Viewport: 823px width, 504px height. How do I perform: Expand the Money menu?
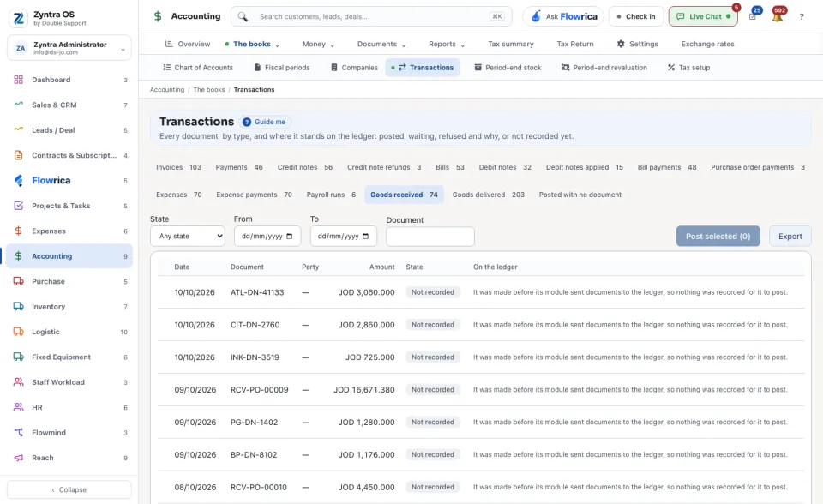click(x=318, y=44)
